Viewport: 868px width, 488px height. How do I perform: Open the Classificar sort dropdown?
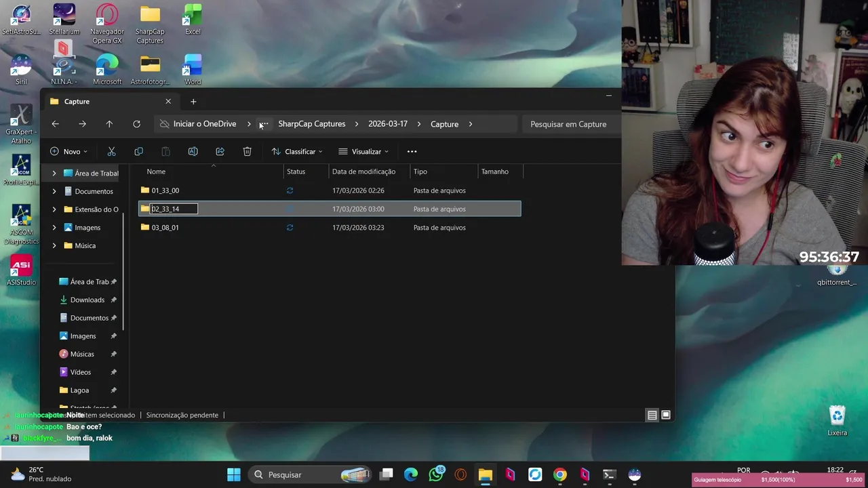pyautogui.click(x=297, y=151)
